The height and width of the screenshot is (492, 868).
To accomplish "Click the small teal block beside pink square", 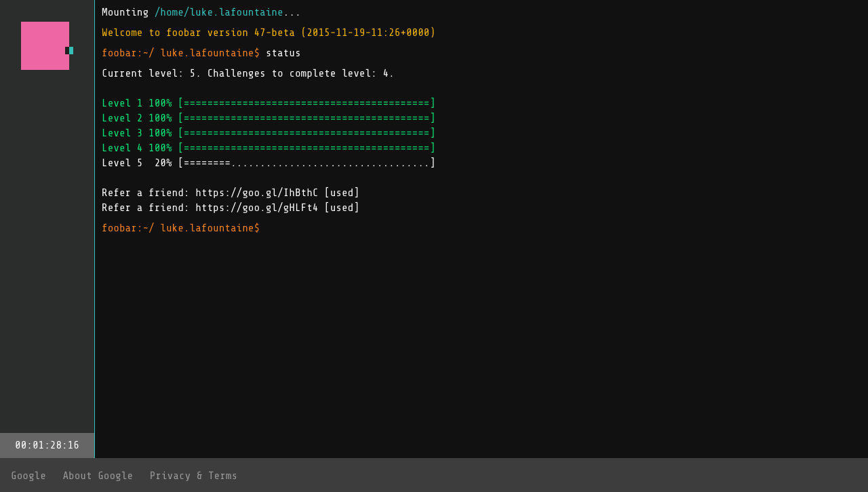I will pos(71,51).
